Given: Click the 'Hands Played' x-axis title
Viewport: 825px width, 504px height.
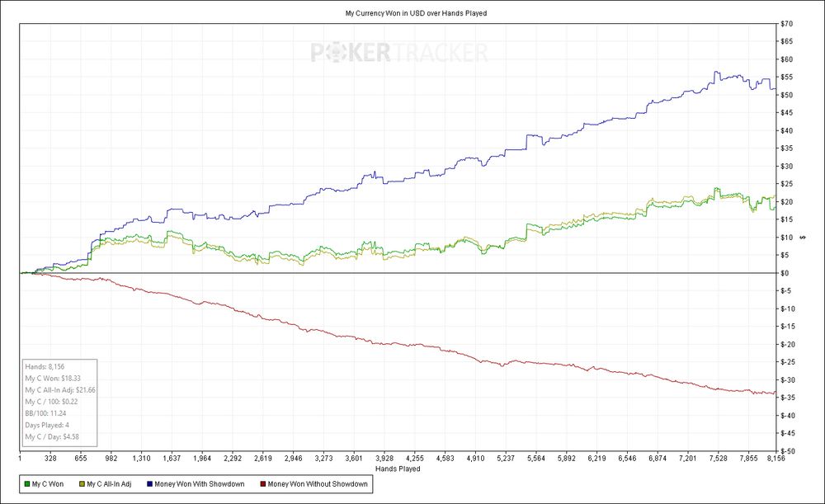Looking at the screenshot, I should 398,469.
